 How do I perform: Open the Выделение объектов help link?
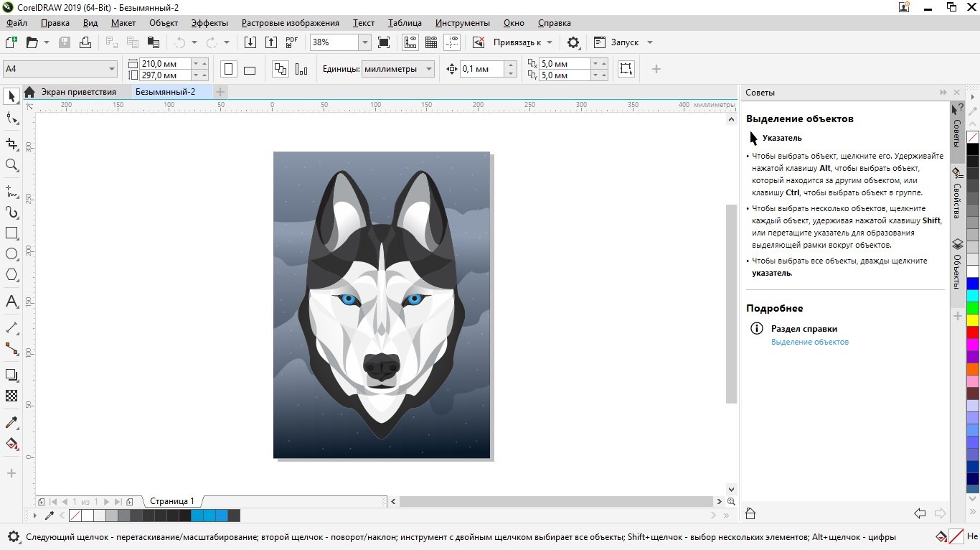click(x=809, y=342)
